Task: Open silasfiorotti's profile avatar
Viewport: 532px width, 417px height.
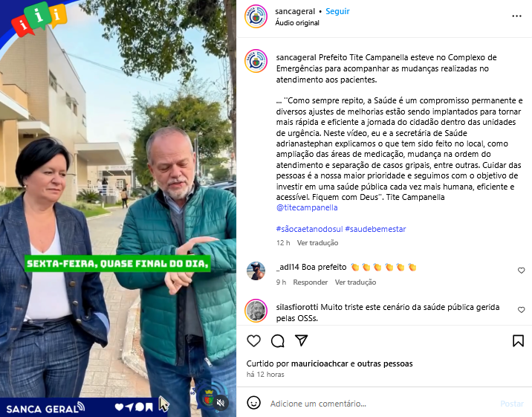Action: coord(256,311)
